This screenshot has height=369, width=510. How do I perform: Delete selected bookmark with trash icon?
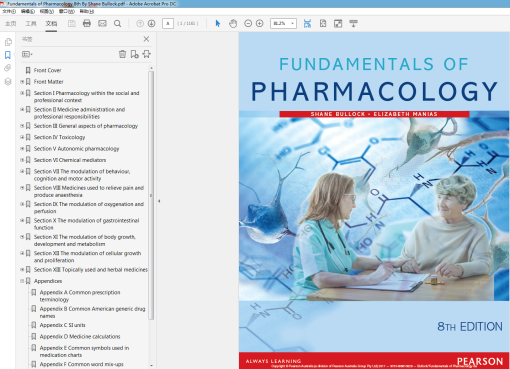click(x=122, y=54)
